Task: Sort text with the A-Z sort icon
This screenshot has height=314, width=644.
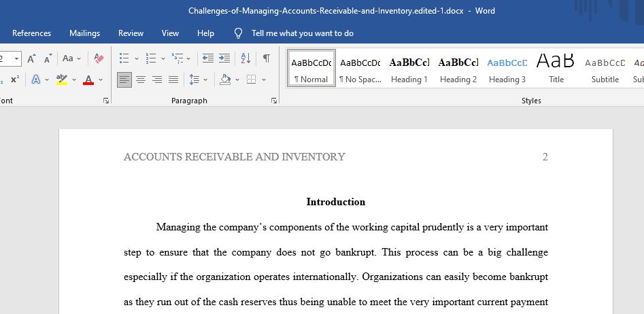Action: [245, 58]
